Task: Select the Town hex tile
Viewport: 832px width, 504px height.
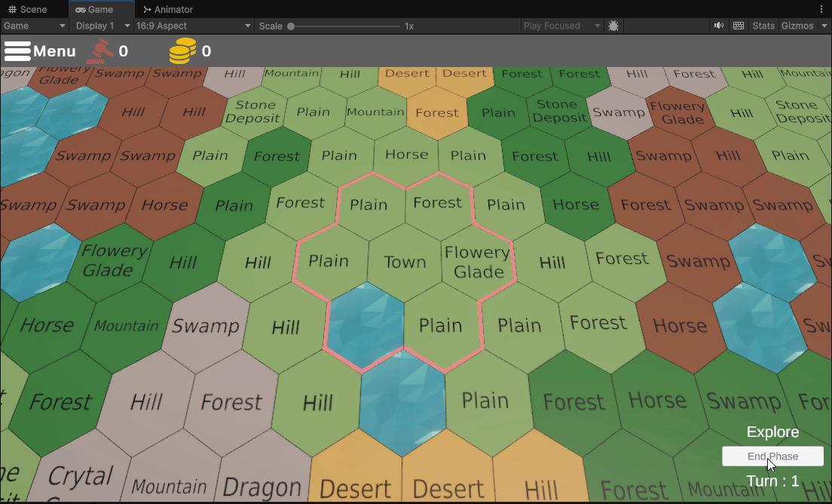Action: [x=405, y=261]
